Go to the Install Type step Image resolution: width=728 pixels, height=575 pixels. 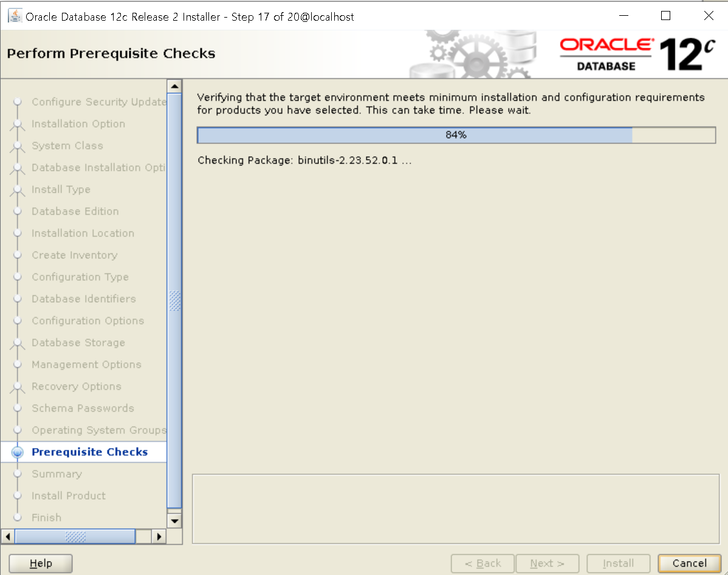point(61,189)
